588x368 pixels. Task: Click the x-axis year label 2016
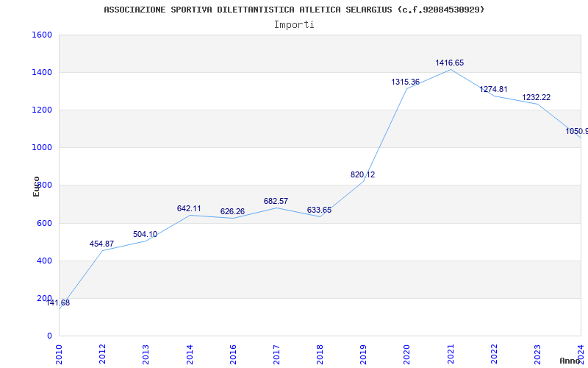point(233,354)
